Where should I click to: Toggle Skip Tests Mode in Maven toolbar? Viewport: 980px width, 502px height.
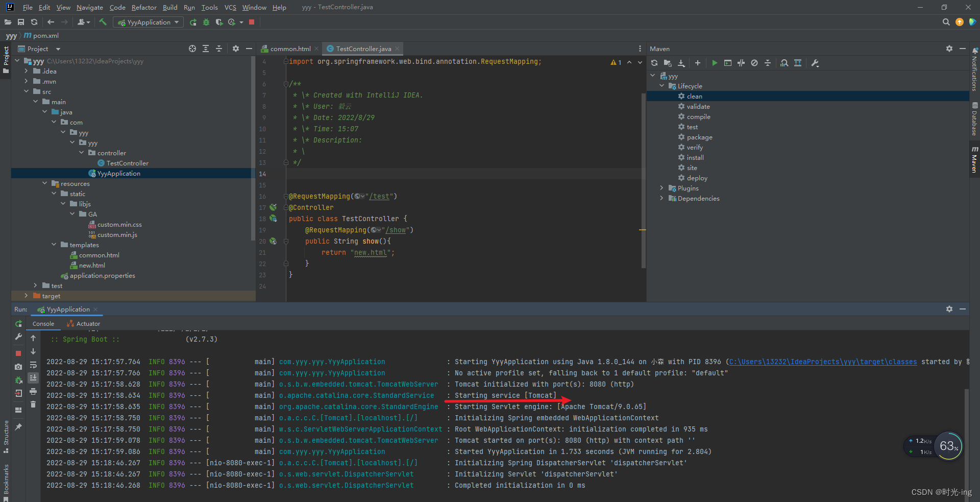click(x=754, y=63)
